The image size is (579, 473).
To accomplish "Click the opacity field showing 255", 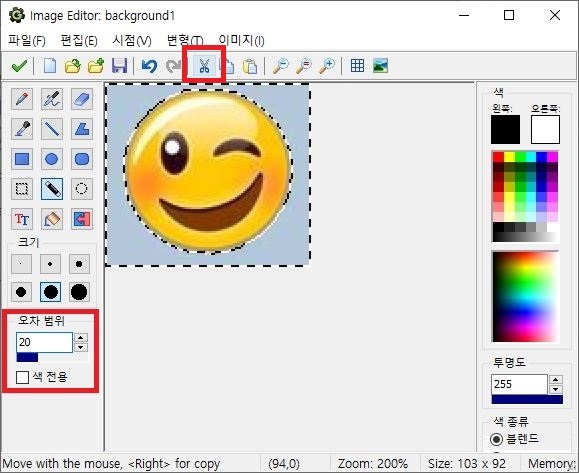I will coord(519,384).
